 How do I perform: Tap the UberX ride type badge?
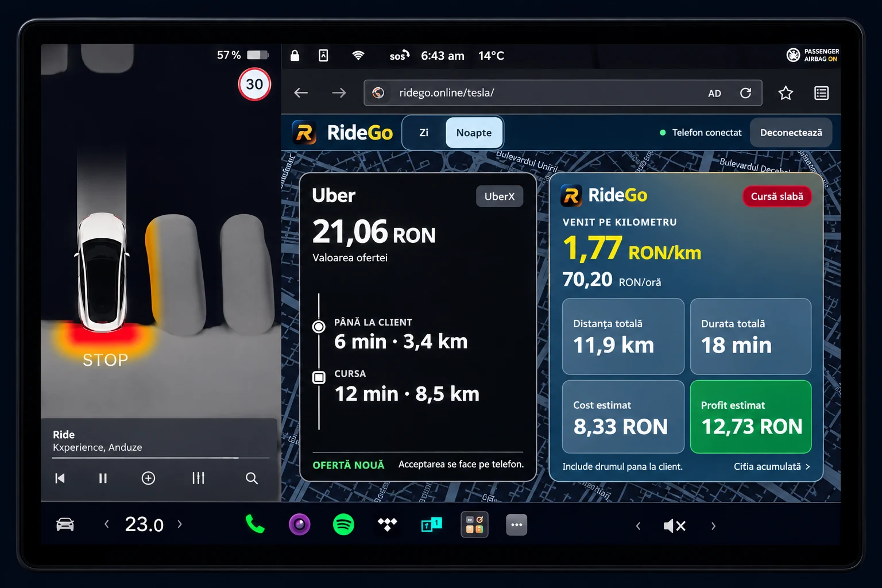(500, 196)
